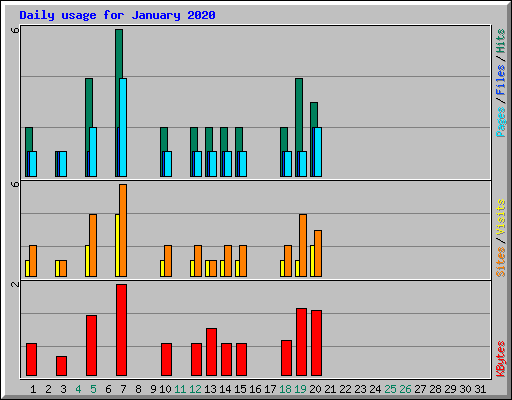Click the yellow Visits bar for day 20
Image resolution: width=512 pixels, height=400 pixels.
coord(312,261)
